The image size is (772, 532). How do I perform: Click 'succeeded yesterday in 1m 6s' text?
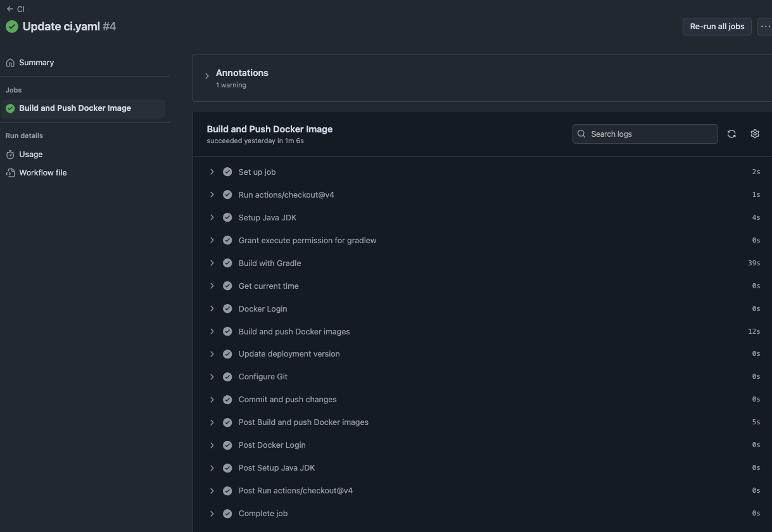click(255, 141)
